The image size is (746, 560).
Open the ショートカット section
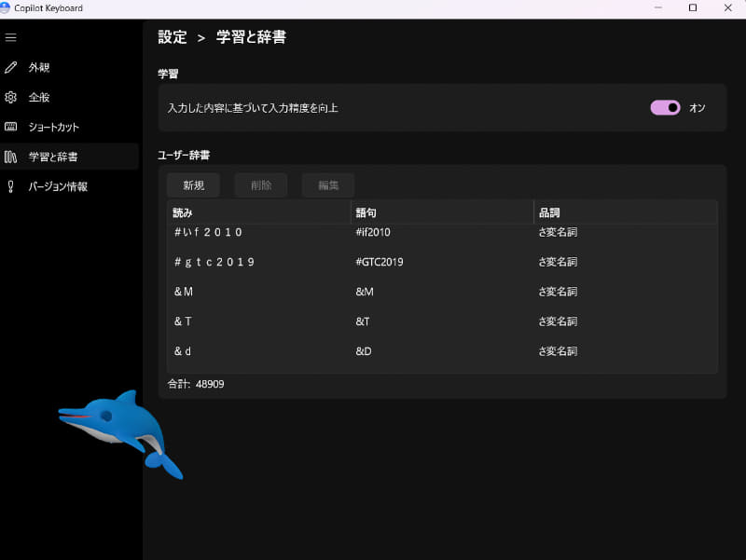pyautogui.click(x=54, y=127)
